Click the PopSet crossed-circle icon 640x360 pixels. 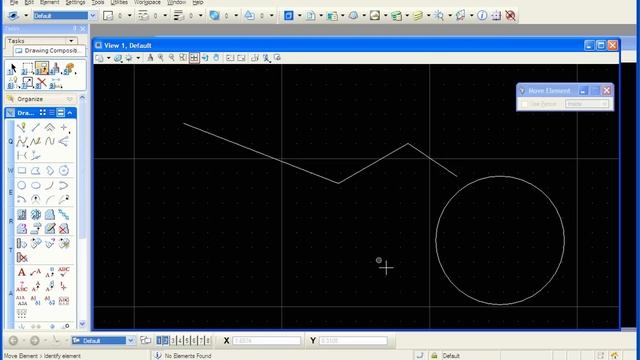(x=510, y=16)
